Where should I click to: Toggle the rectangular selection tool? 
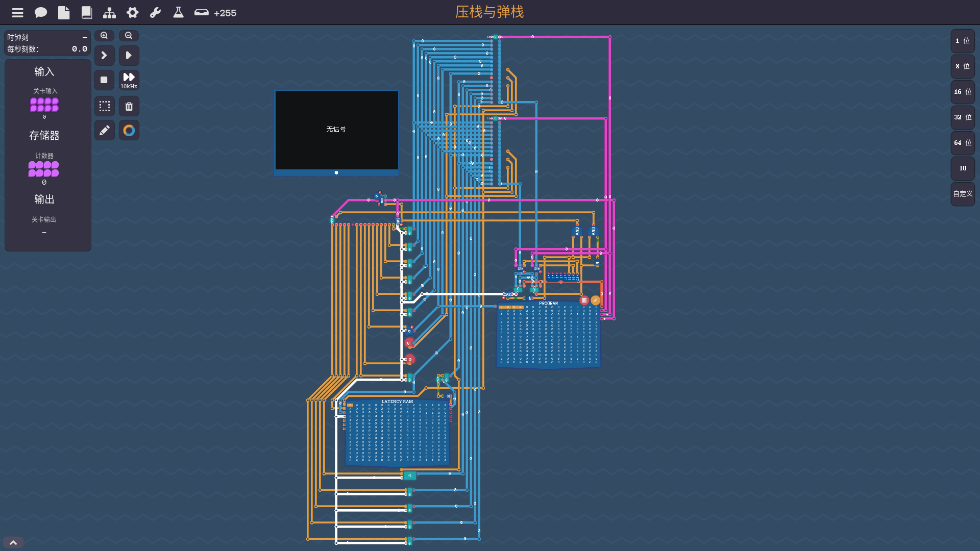(x=104, y=106)
